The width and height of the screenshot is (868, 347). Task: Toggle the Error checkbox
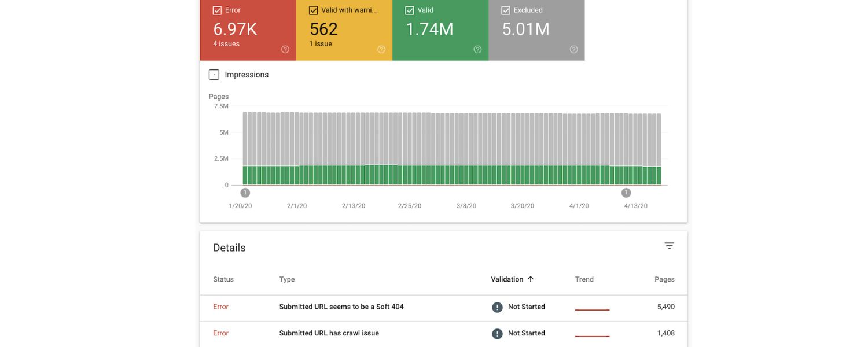click(x=217, y=10)
